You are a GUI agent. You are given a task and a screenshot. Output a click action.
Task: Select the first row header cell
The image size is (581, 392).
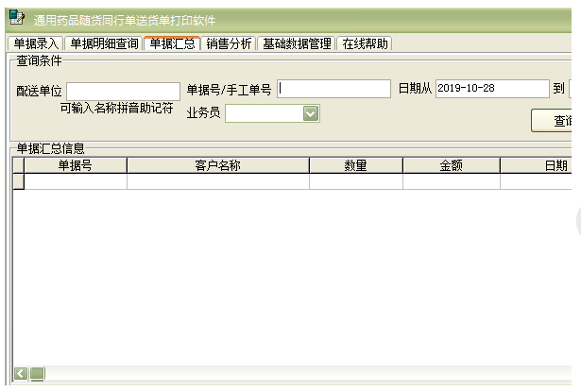click(x=19, y=181)
